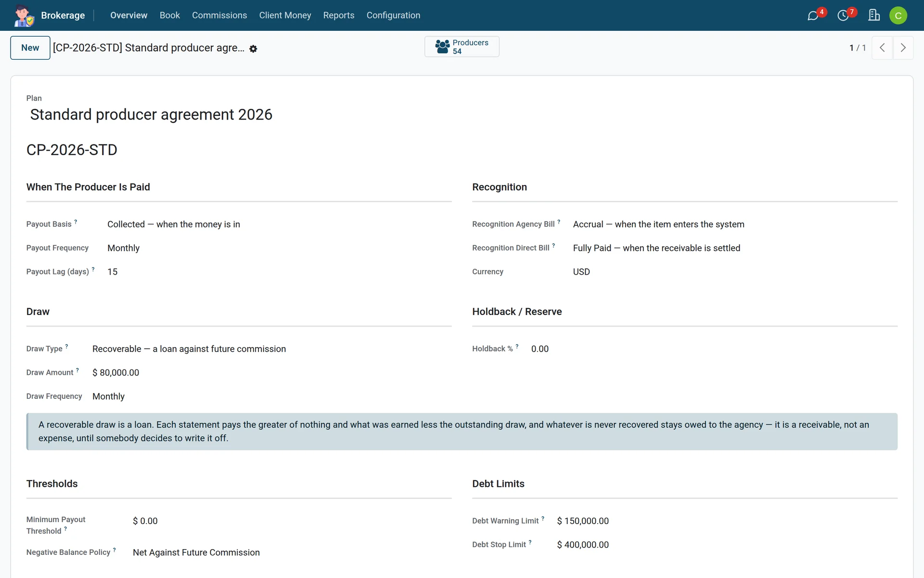The width and height of the screenshot is (924, 578).
Task: Open the activities clock icon
Action: pos(843,15)
